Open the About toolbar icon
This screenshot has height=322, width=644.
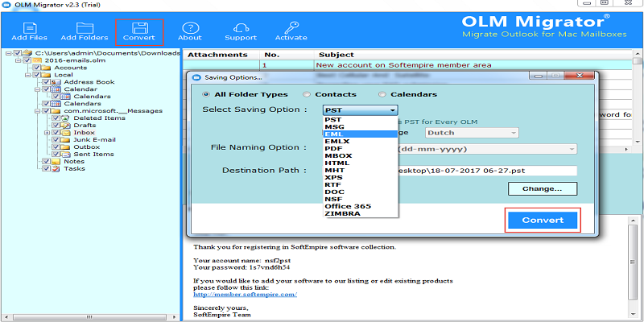(x=190, y=28)
